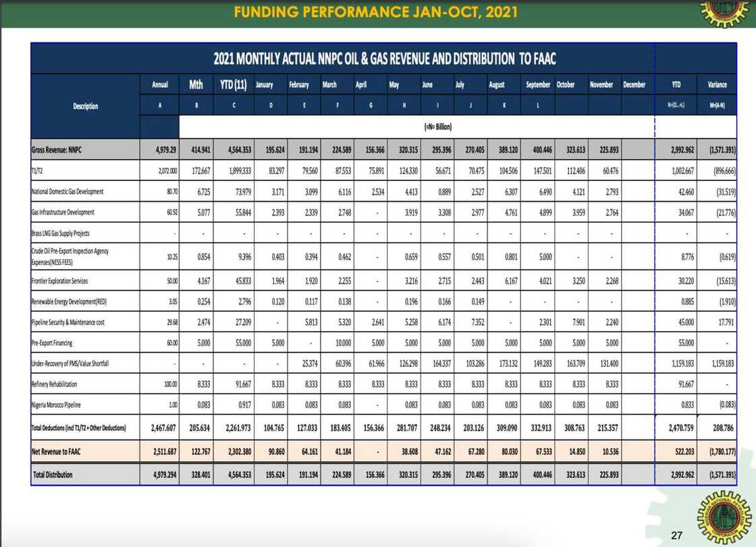Viewport: 756px width, 547px height.
Task: Expand the YTD (11) column header
Action: coord(233,84)
